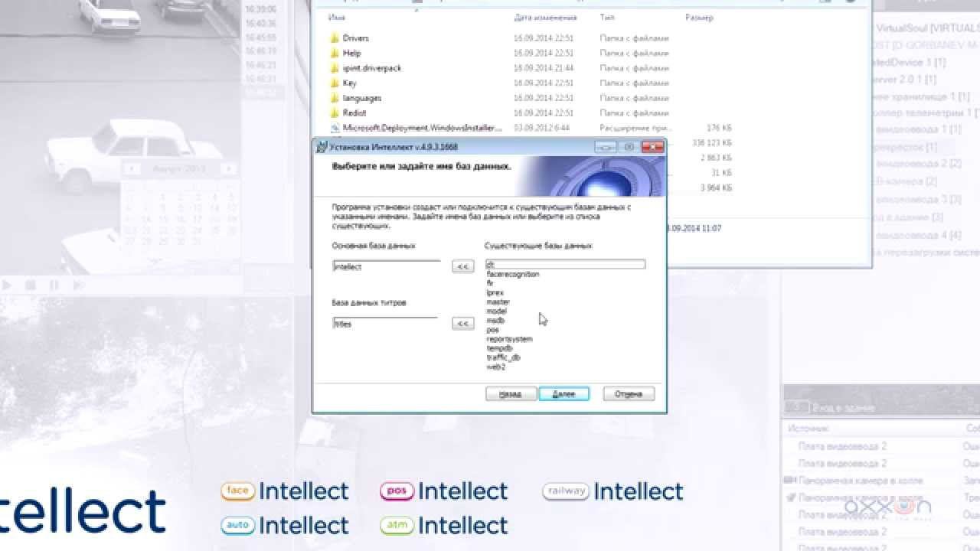The height and width of the screenshot is (551, 980).
Task: Select the Key folder name in Explorer
Action: tap(349, 83)
